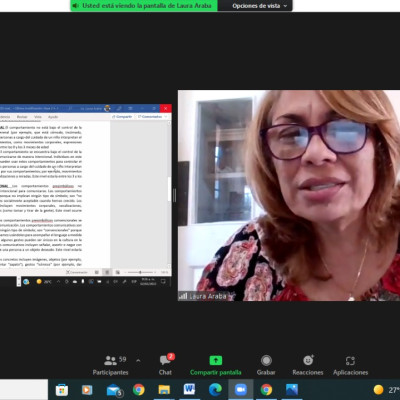Launch Microsoft Edge from the taskbar
The width and height of the screenshot is (400, 400).
point(215,389)
